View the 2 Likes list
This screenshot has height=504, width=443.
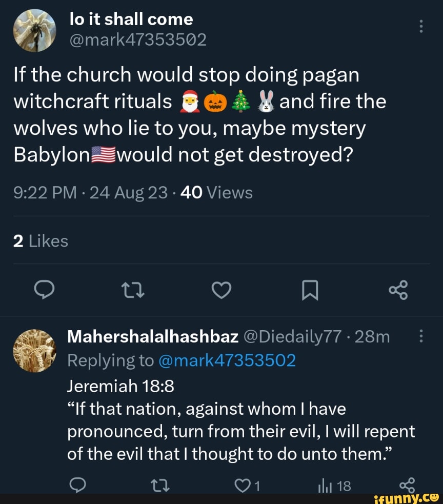41,241
